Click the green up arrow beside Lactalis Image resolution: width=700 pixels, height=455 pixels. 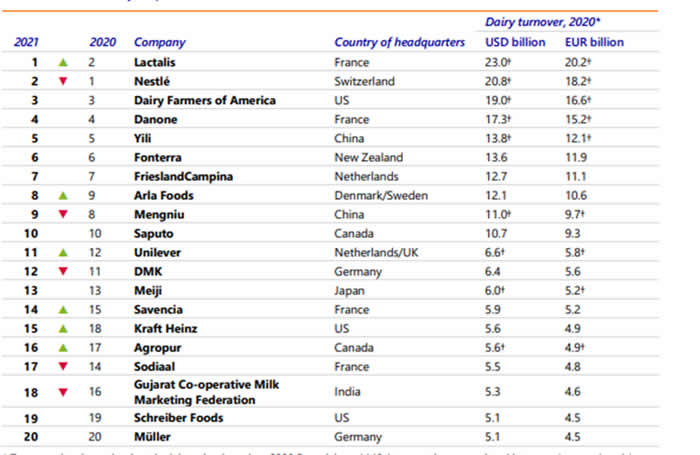tap(63, 62)
